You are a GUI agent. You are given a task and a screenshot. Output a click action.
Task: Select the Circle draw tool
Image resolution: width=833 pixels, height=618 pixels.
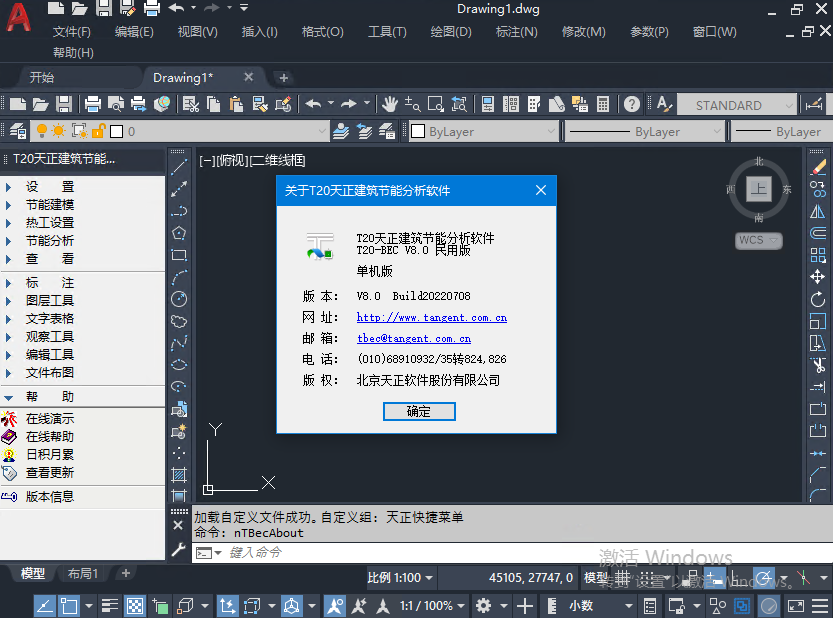pos(179,299)
